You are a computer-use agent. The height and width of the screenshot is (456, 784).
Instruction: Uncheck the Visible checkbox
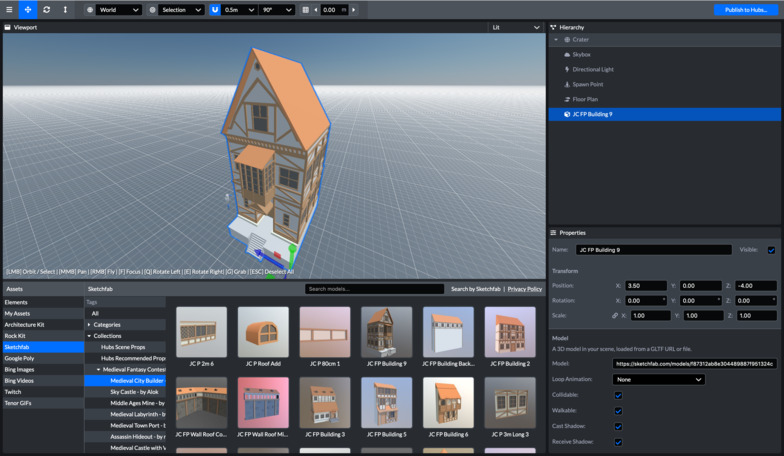click(x=771, y=250)
